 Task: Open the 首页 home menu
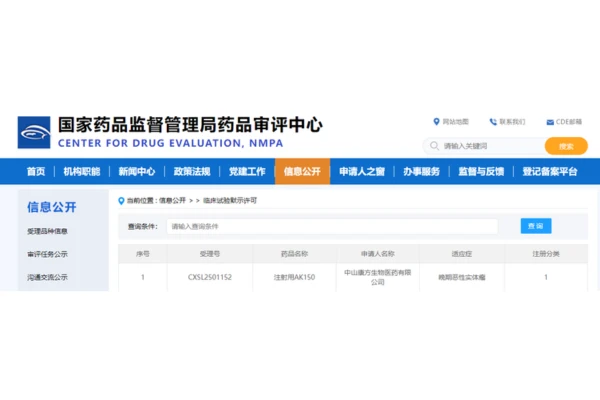(36, 172)
